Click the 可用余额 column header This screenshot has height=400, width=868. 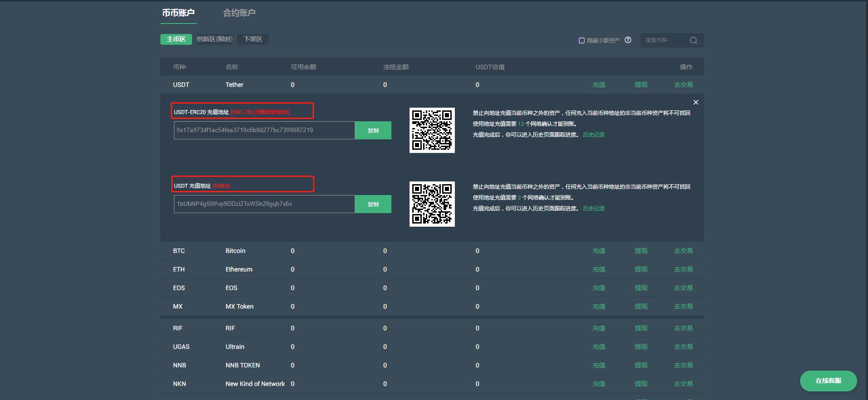(304, 67)
